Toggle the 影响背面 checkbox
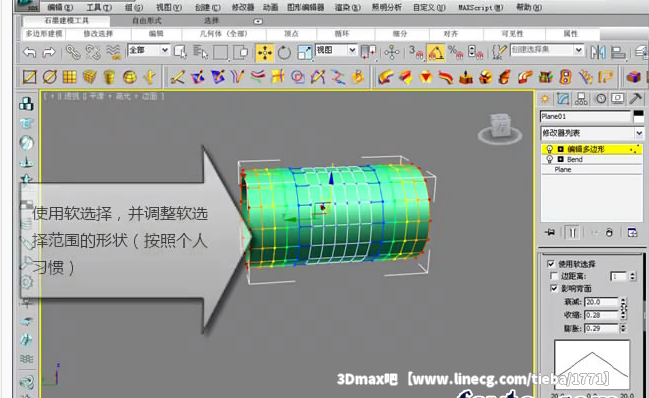Image resolution: width=649 pixels, height=398 pixels. click(554, 288)
